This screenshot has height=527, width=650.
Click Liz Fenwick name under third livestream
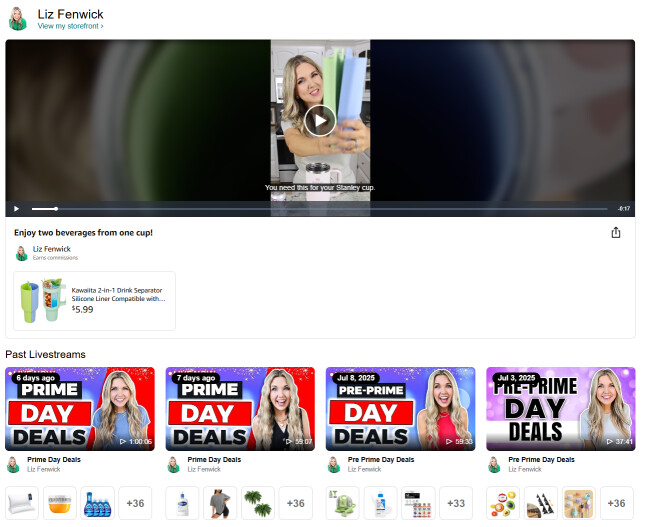click(364, 469)
